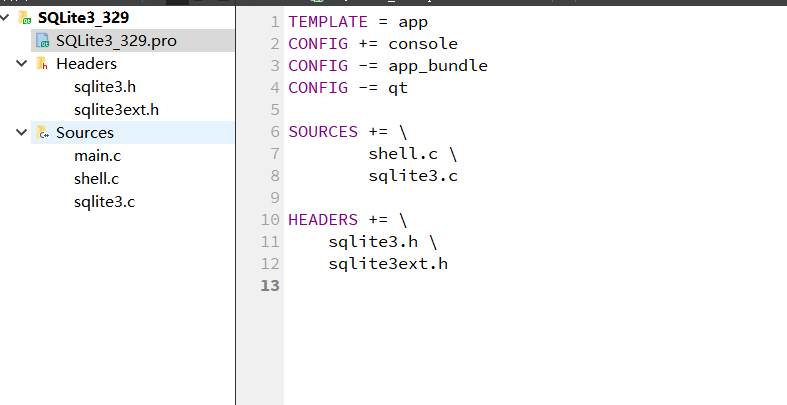The image size is (787, 405).
Task: Click line number 5 in the gutter
Action: 275,109
